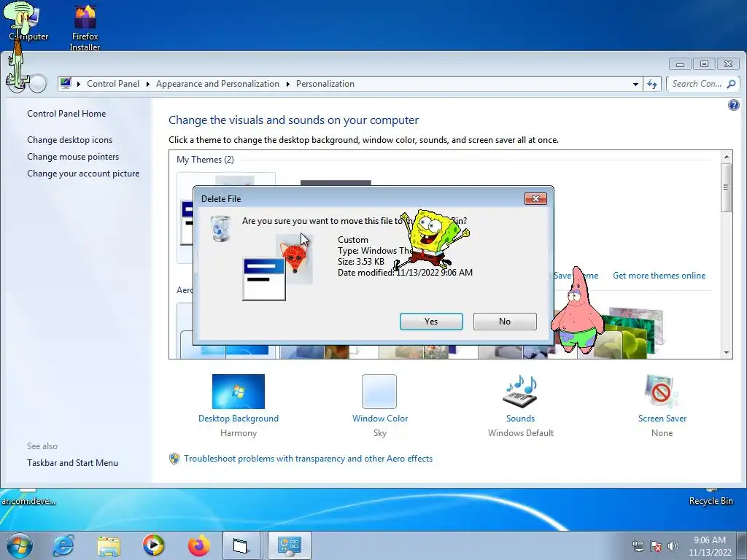Click the shield icon beside Troubleshoot link
The width and height of the screenshot is (747, 560).
pos(174,459)
